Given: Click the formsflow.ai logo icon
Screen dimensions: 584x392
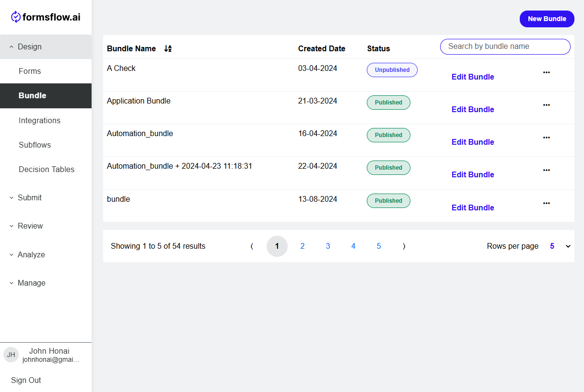Looking at the screenshot, I should [x=16, y=17].
